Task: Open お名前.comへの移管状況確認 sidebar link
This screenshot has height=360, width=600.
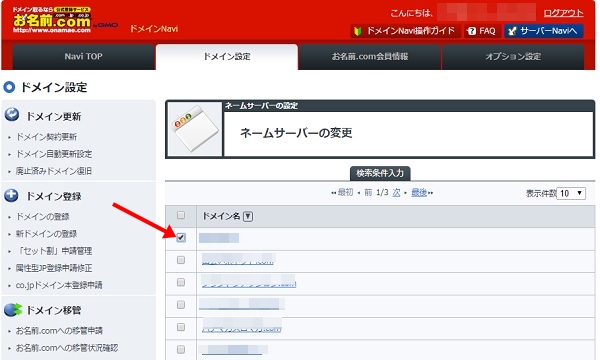Action: click(67, 348)
